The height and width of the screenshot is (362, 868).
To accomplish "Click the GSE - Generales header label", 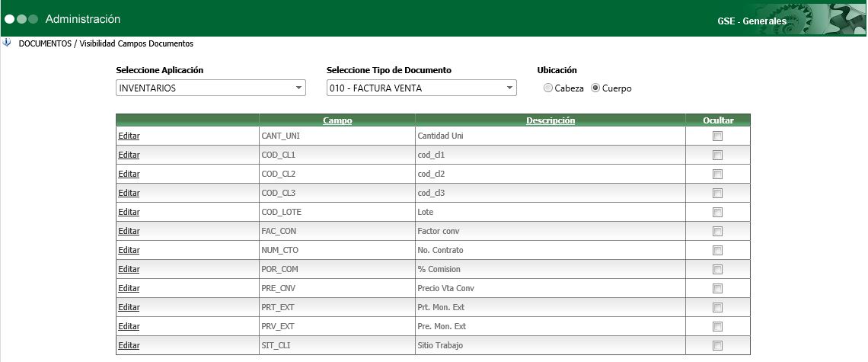I will [x=752, y=21].
